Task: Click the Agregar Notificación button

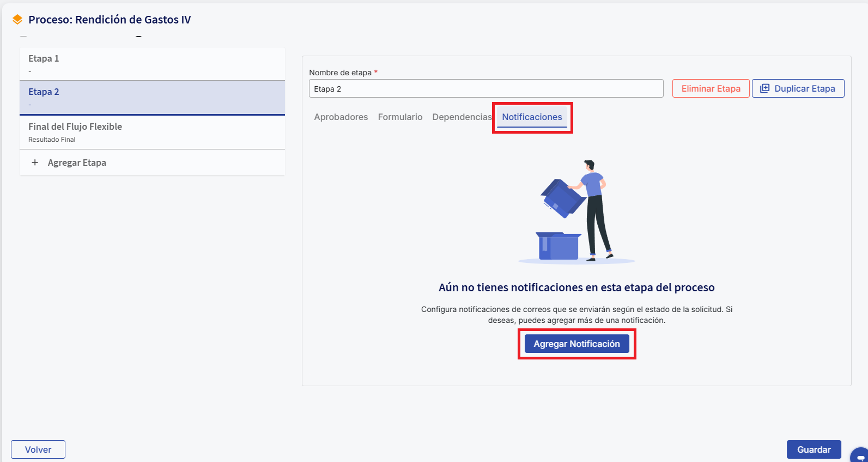Action: click(x=576, y=344)
